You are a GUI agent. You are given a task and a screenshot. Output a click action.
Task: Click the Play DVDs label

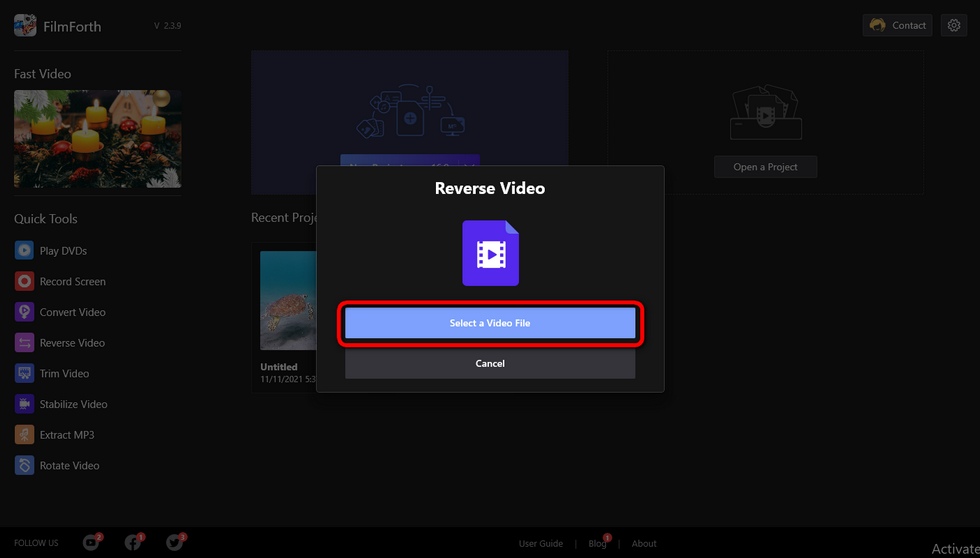[x=63, y=251]
